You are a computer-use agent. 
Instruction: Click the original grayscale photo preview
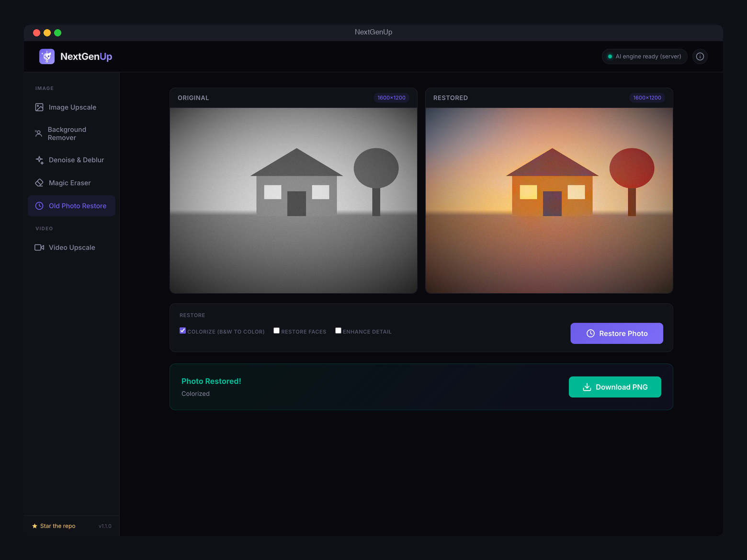click(294, 201)
